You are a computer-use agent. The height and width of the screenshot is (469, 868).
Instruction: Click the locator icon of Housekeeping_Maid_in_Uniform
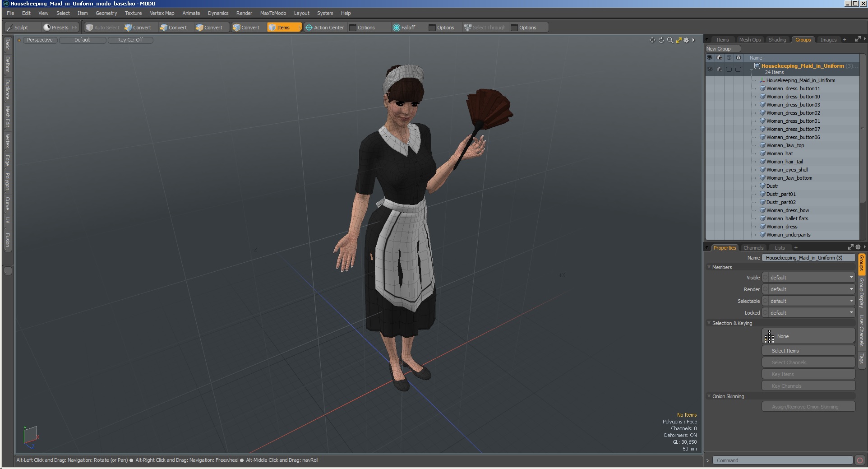coord(762,80)
